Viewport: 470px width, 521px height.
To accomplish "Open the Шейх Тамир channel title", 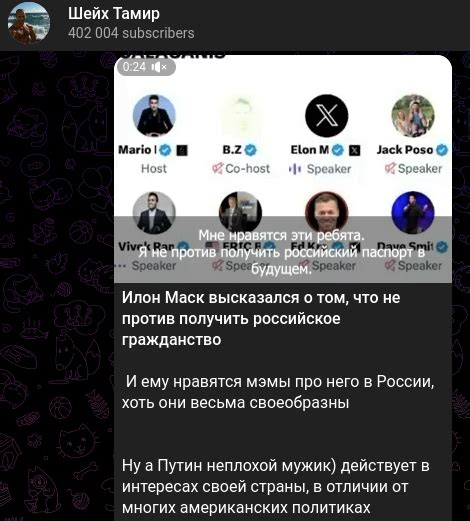I will click(114, 14).
